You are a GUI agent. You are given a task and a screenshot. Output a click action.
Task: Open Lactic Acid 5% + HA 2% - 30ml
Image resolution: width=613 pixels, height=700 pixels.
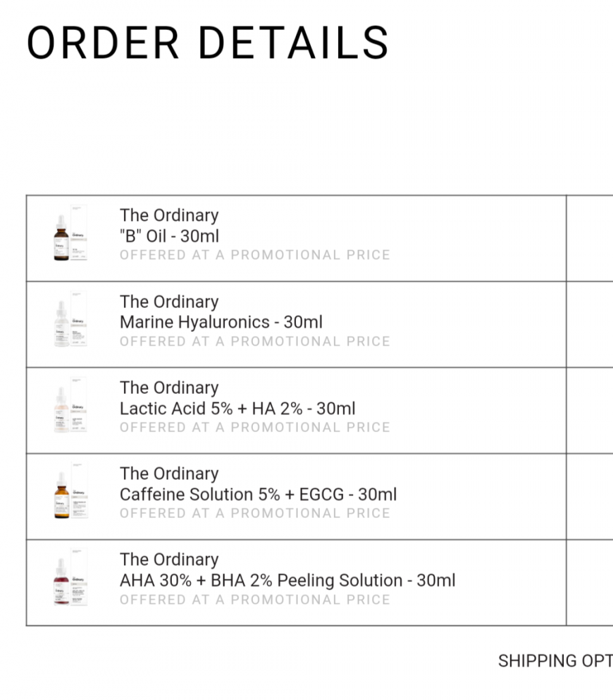pos(237,408)
